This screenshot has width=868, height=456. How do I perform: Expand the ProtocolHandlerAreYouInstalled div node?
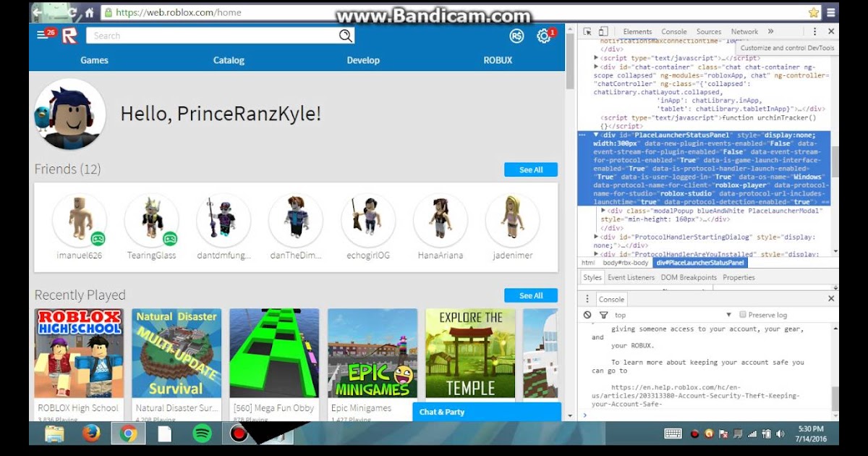[x=596, y=254]
